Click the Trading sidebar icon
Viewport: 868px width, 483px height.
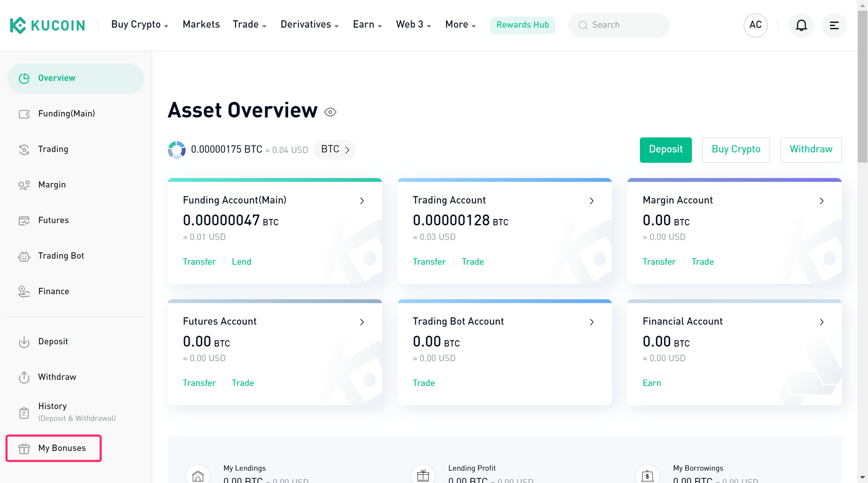coord(24,149)
